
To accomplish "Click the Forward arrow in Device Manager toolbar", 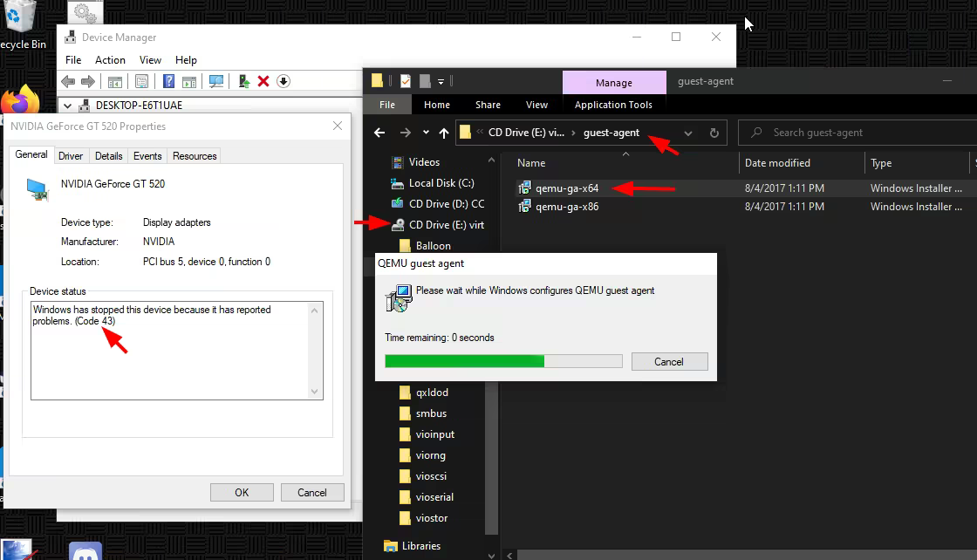I will [x=88, y=82].
